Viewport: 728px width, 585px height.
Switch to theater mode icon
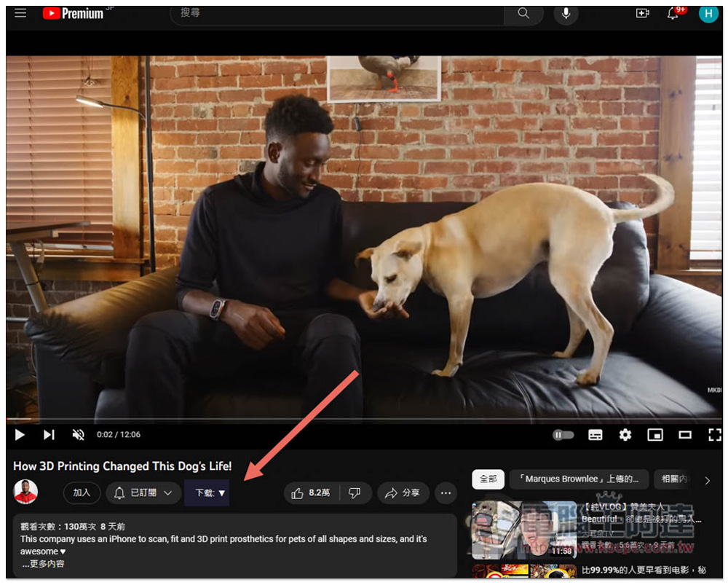coord(685,435)
